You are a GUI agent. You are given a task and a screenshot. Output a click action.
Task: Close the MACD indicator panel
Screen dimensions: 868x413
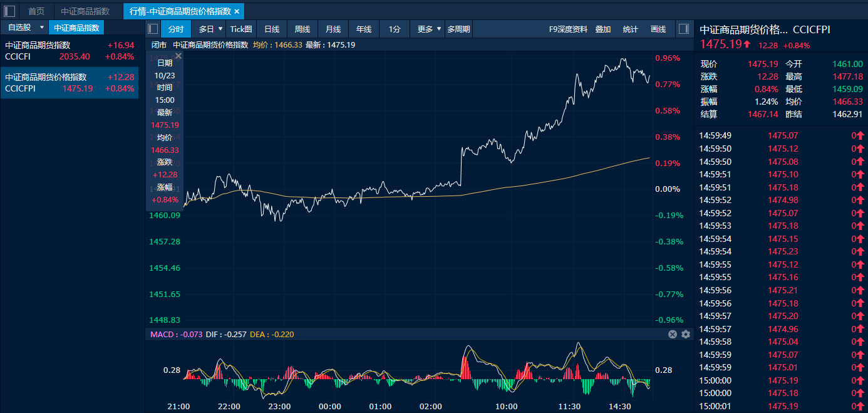[673, 335]
